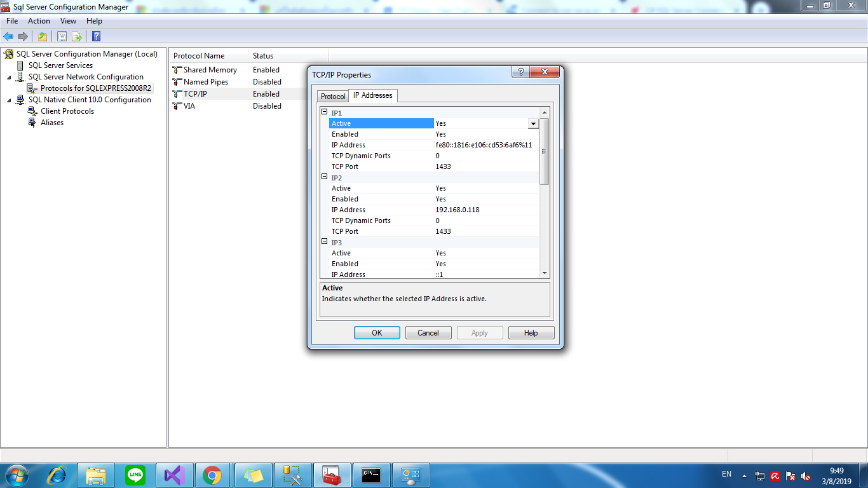Click the Apply button
Image resolution: width=868 pixels, height=488 pixels.
(x=480, y=333)
